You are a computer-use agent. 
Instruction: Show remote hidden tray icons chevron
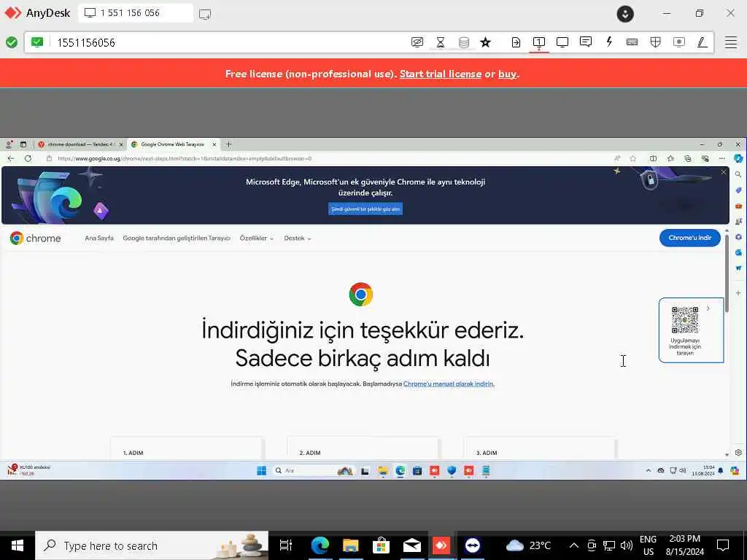click(x=649, y=470)
